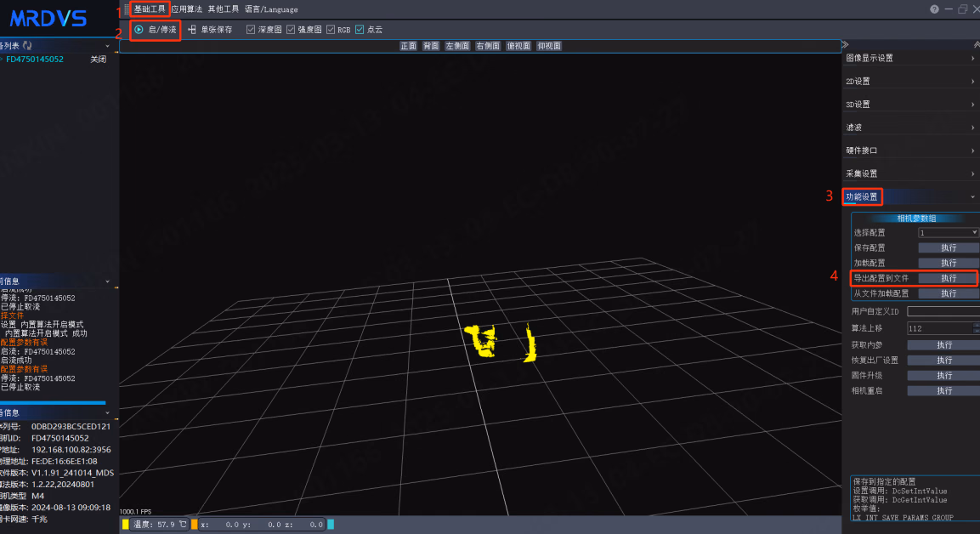Click 关闭 next to device FD4750145052

98,60
